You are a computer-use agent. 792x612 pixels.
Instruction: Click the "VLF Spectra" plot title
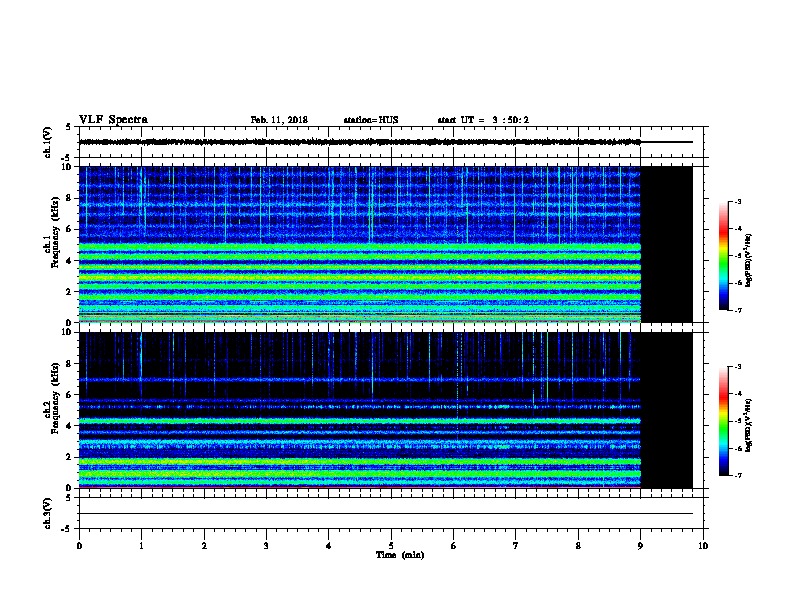click(113, 120)
